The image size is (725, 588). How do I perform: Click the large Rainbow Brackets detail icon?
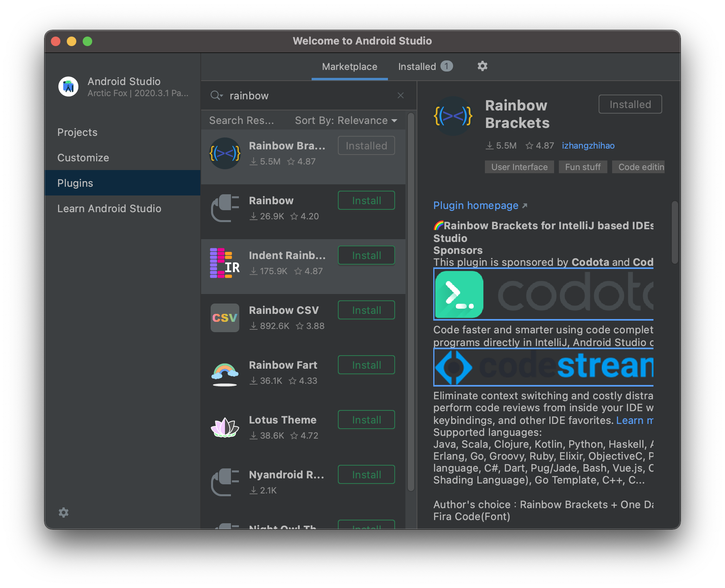coord(453,116)
